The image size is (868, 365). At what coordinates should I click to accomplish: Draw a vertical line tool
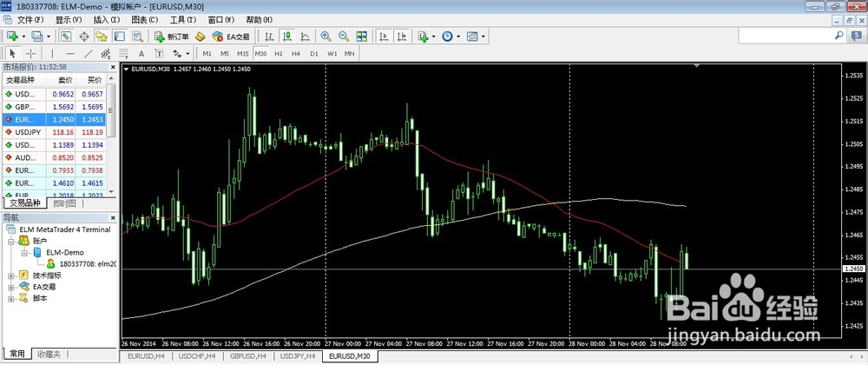point(53,54)
